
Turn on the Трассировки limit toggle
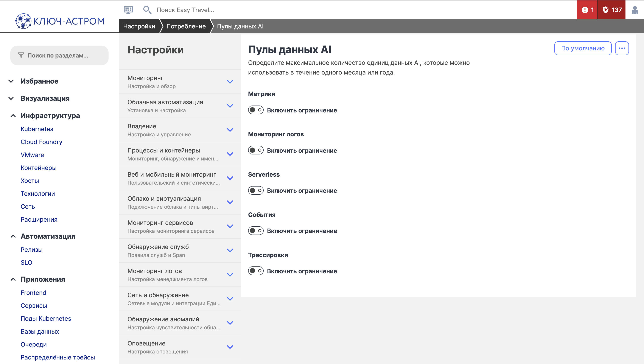(x=255, y=271)
